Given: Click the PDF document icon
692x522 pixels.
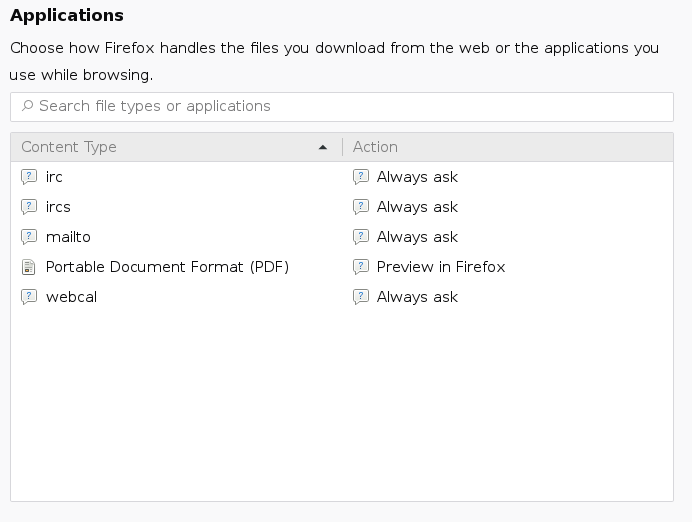Looking at the screenshot, I should (x=28, y=267).
